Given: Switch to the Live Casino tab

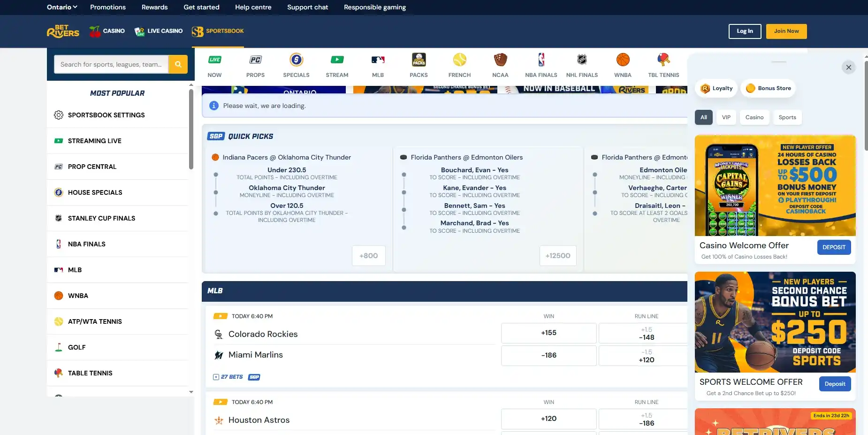Looking at the screenshot, I should point(159,31).
